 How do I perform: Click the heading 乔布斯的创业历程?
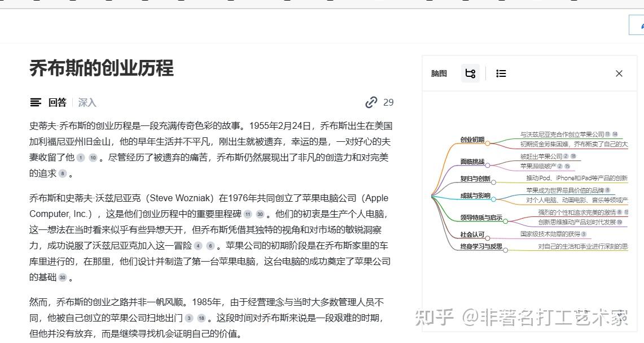point(102,68)
